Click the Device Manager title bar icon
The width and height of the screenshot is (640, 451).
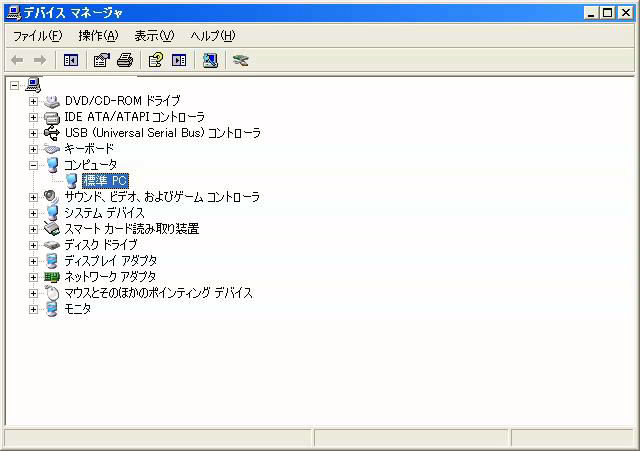(x=13, y=13)
